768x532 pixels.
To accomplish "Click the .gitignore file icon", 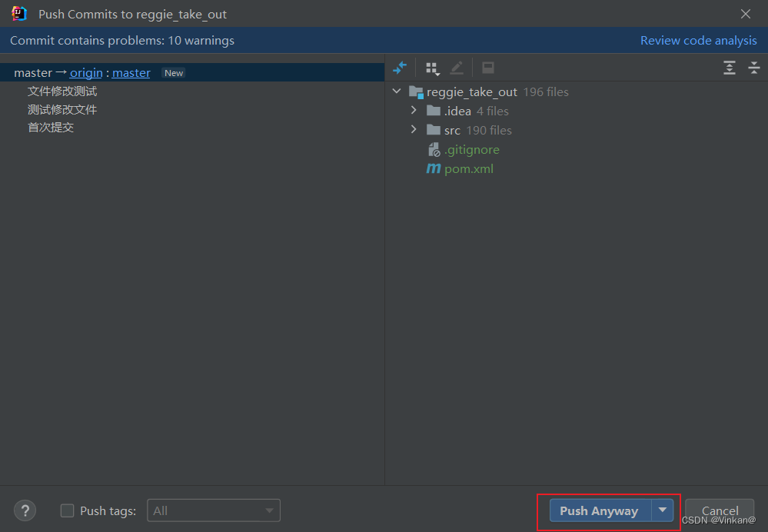I will click(434, 149).
